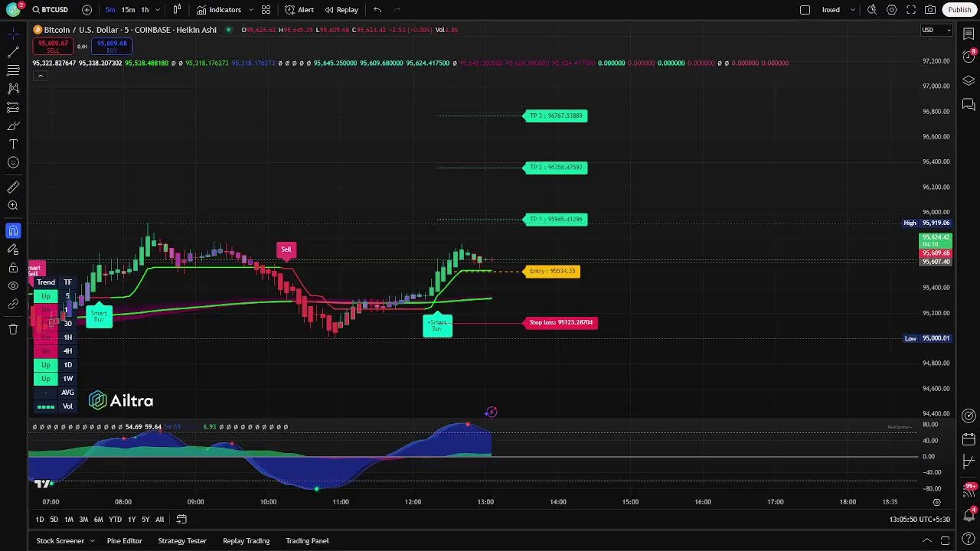
Task: Remove drawings with the trash icon
Action: click(13, 329)
